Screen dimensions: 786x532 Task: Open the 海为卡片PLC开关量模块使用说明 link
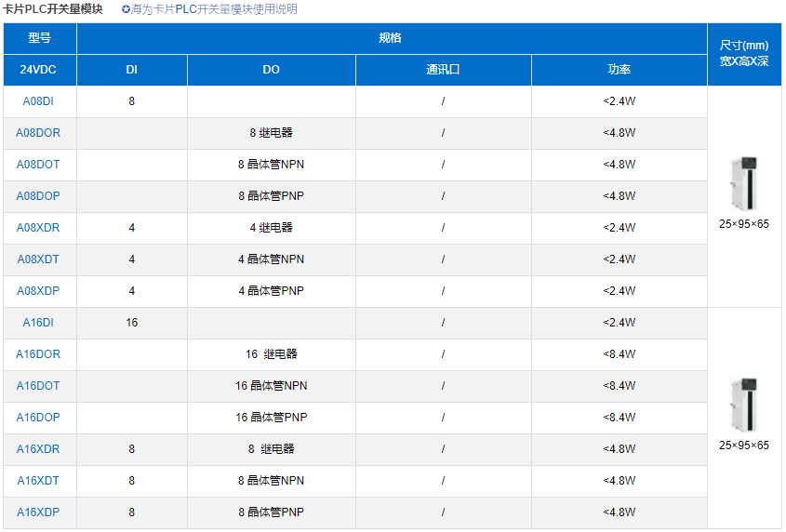[215, 9]
